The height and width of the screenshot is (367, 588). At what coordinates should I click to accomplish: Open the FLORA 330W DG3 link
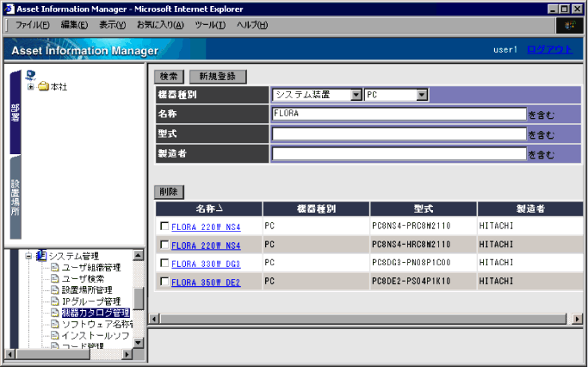click(x=206, y=264)
